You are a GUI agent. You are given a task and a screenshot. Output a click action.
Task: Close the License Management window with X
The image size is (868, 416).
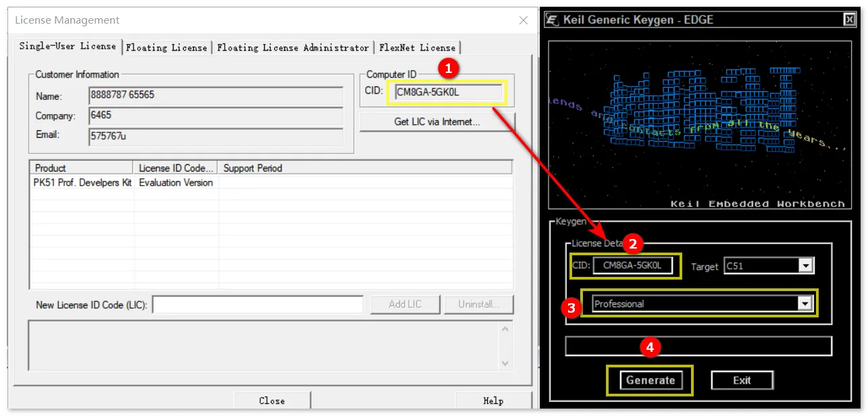[x=524, y=20]
